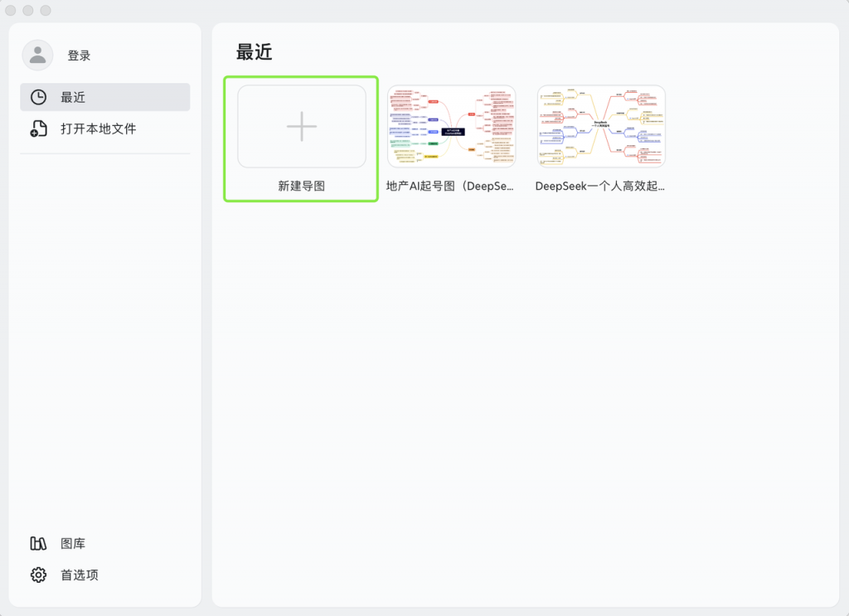
Task: Choose 打开本地文件 in the sidebar
Action: pos(99,129)
